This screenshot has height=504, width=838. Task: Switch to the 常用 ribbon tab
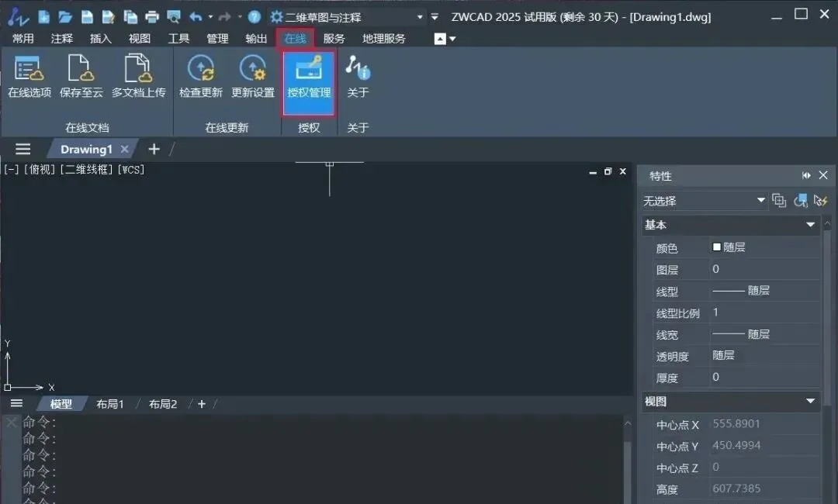pos(23,39)
